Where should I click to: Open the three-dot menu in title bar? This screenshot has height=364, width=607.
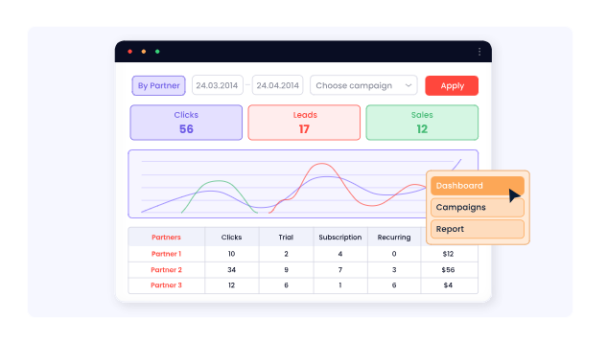479,52
